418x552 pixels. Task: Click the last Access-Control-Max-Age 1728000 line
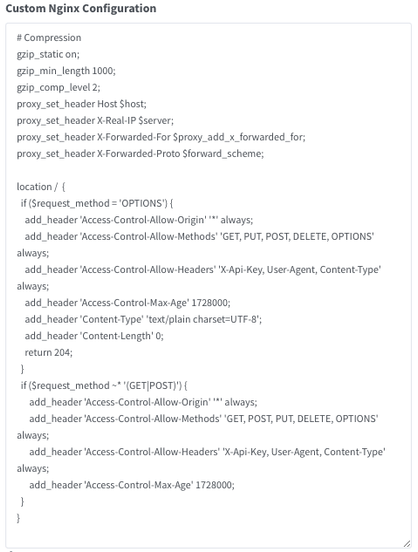pos(132,485)
